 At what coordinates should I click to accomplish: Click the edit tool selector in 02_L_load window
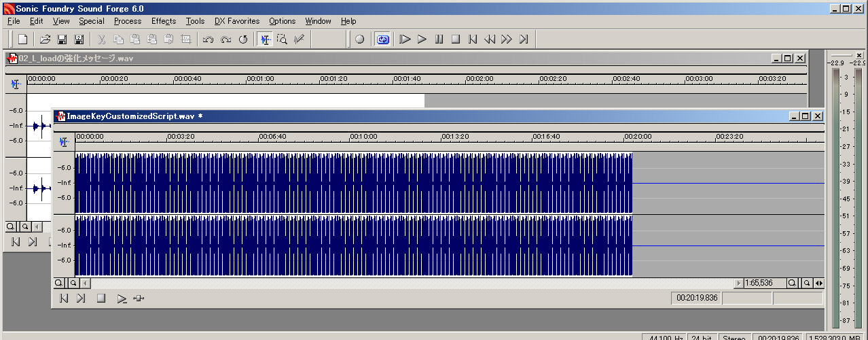tap(16, 84)
